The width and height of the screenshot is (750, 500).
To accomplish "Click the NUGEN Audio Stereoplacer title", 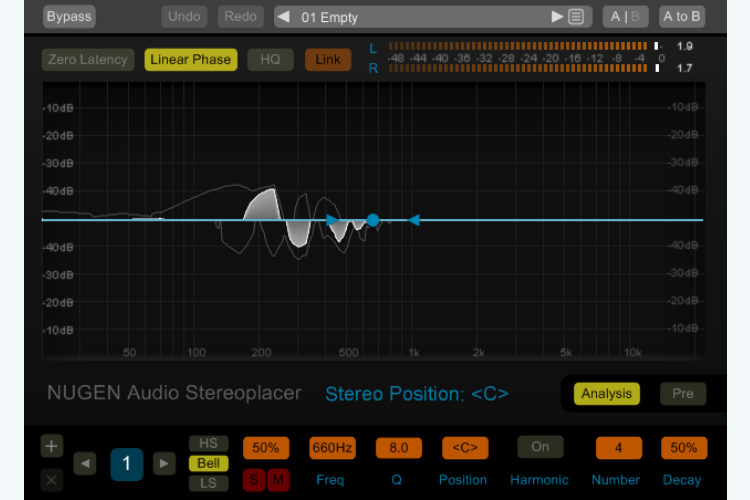I will (x=174, y=393).
